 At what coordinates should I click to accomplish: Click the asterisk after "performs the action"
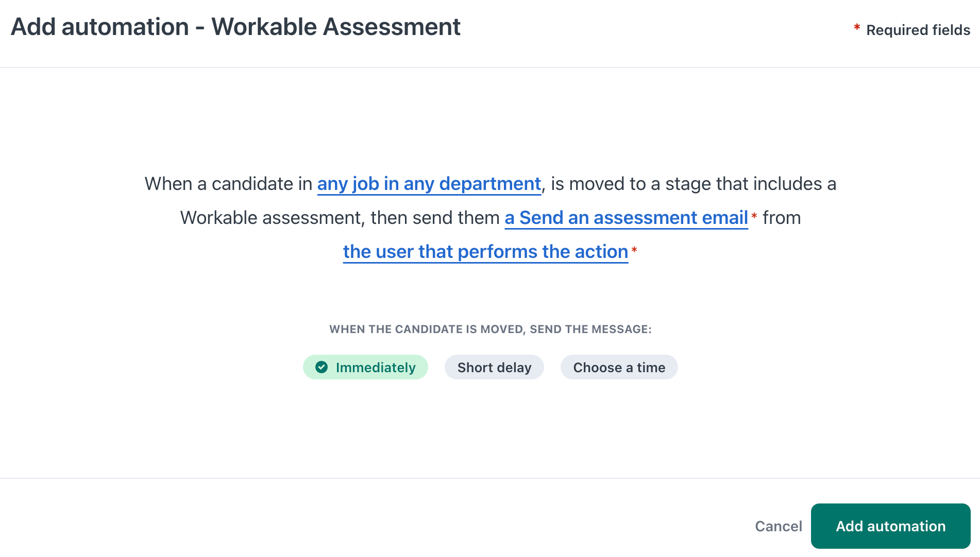[x=634, y=250]
